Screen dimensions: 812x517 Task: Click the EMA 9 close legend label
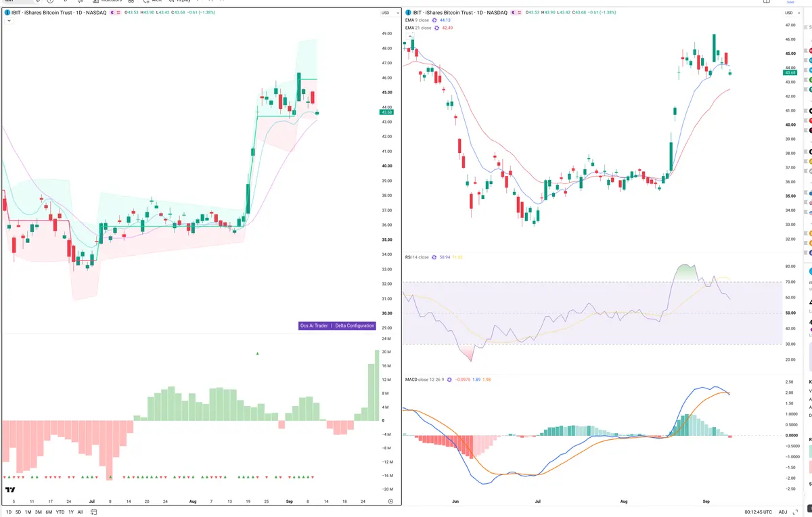tap(416, 20)
